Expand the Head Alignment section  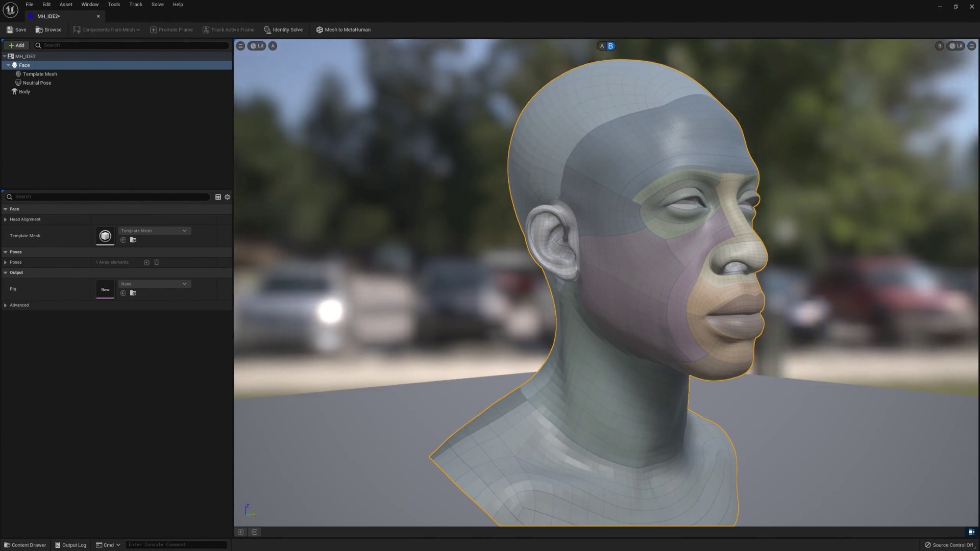coord(6,219)
